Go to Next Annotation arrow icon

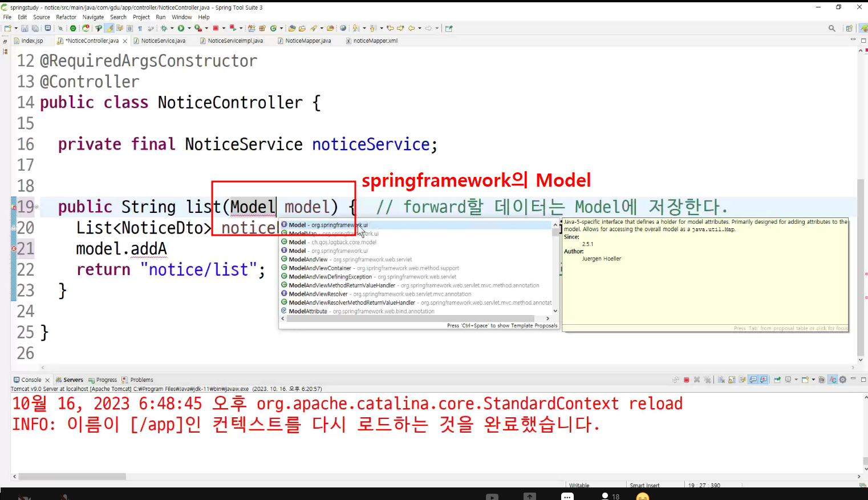pyautogui.click(x=355, y=28)
